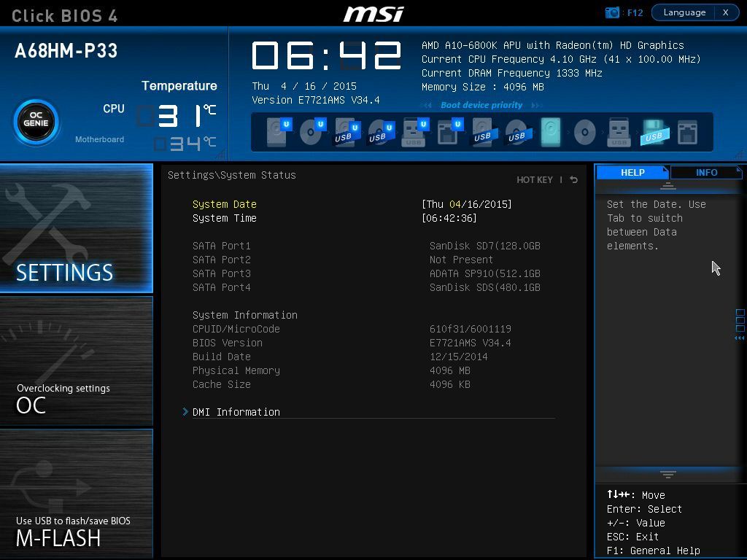Click the Settings\System Status breadcrumb
747x560 pixels.
231,175
